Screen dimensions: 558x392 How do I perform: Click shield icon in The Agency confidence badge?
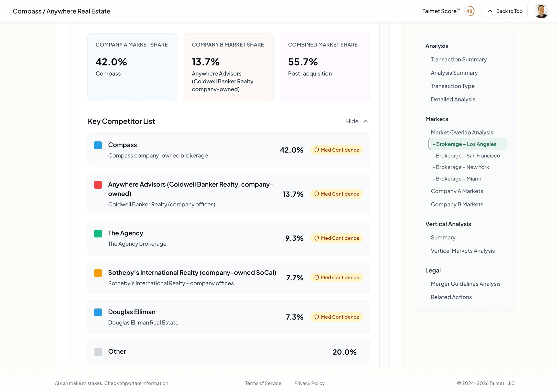click(x=316, y=238)
